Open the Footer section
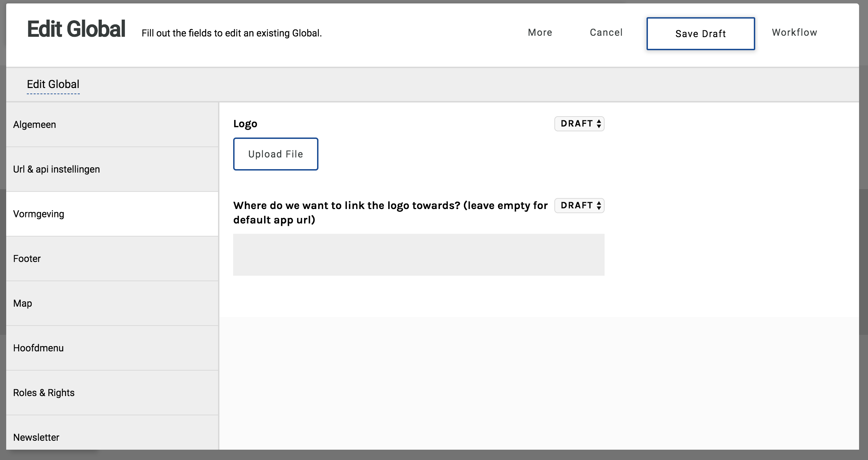 (112, 259)
